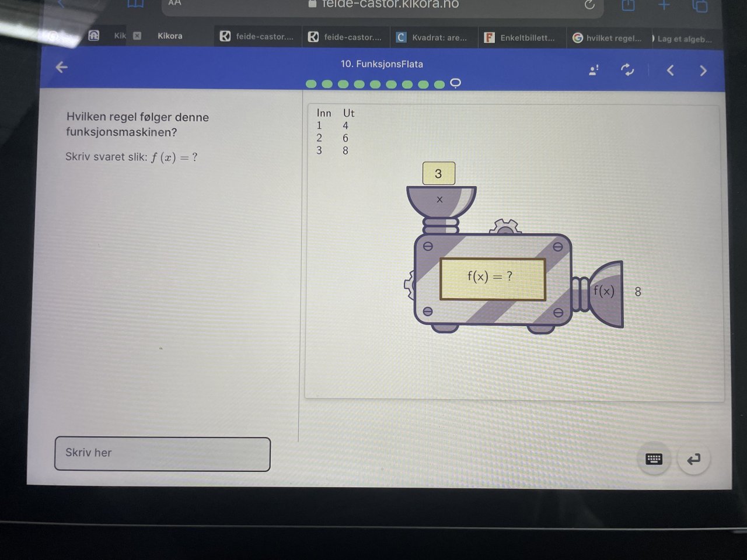
Task: Click table output value 8 in Ut column
Action: [x=345, y=150]
